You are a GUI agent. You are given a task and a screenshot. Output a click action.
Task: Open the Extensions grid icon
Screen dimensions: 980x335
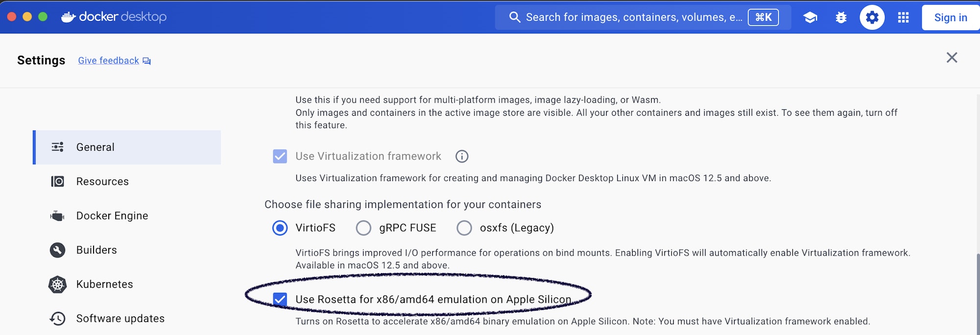tap(903, 18)
